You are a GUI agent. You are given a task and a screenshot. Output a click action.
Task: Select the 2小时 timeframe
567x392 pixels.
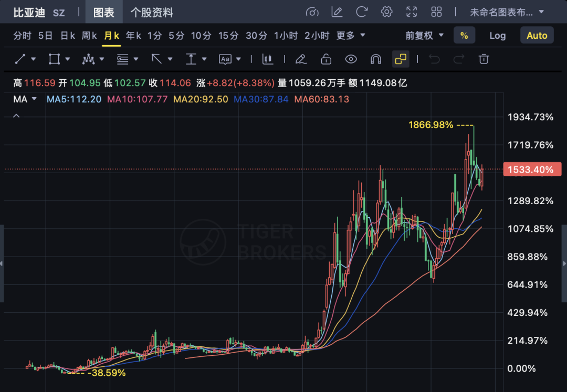pyautogui.click(x=317, y=35)
